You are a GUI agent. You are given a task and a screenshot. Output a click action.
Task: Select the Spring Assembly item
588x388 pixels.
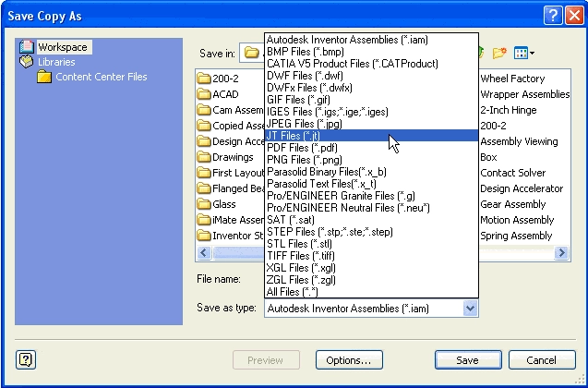point(516,236)
